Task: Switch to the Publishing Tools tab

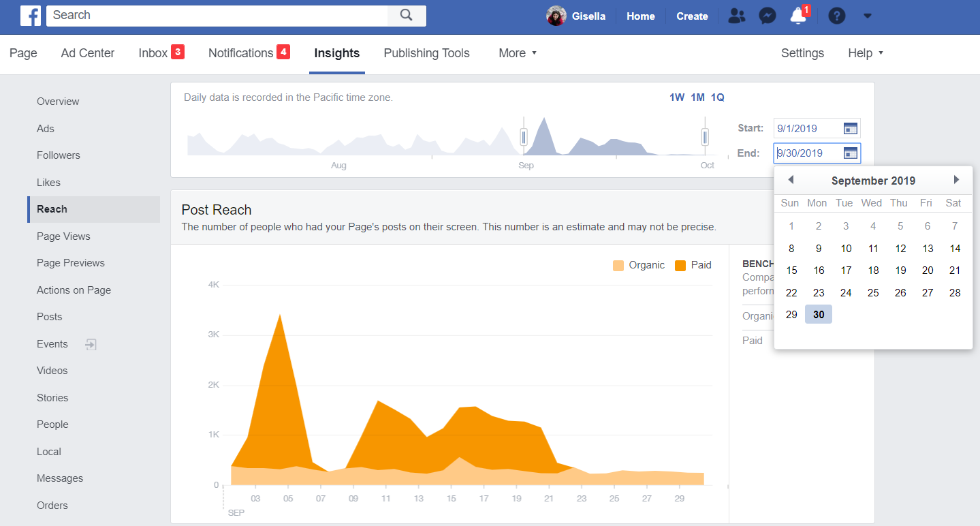Action: click(426, 53)
